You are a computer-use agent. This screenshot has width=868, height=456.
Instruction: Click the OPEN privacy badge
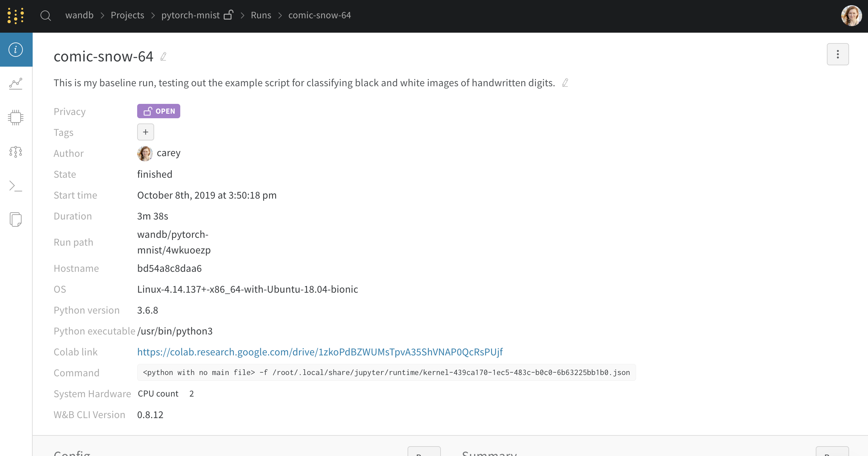(x=159, y=111)
